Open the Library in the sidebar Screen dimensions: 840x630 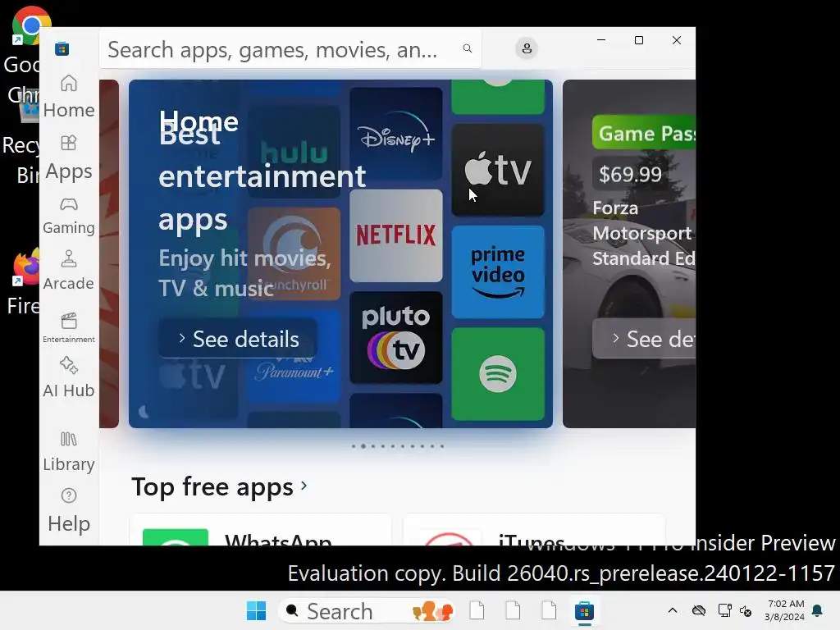coord(69,452)
